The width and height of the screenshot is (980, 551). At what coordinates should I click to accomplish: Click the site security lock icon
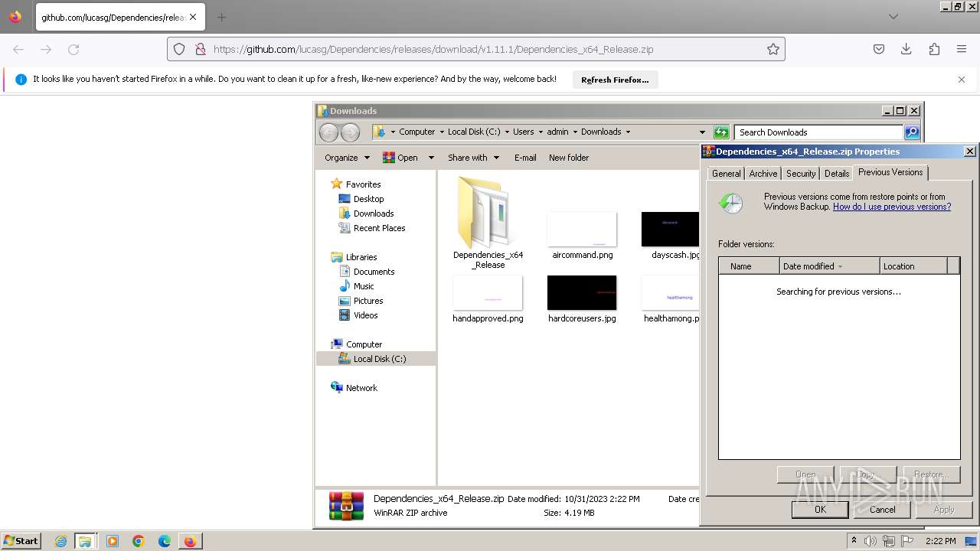click(200, 49)
